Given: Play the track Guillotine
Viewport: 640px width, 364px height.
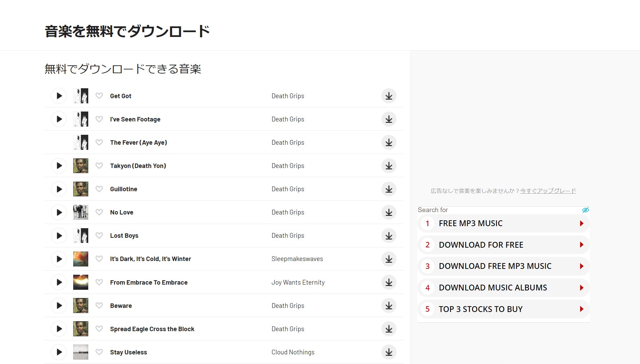Looking at the screenshot, I should (x=59, y=189).
